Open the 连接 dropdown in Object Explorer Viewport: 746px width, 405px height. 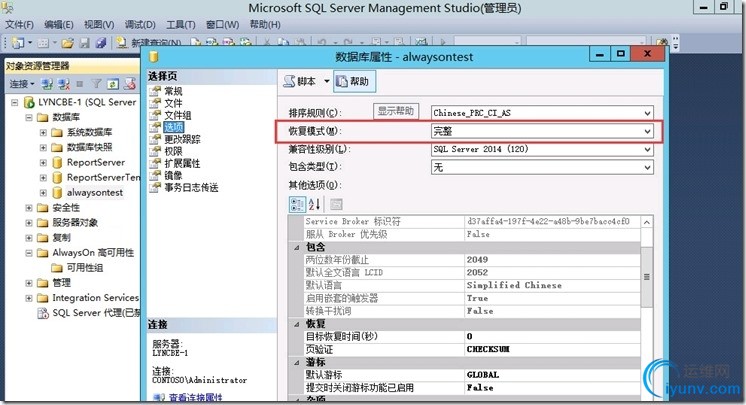pos(22,84)
